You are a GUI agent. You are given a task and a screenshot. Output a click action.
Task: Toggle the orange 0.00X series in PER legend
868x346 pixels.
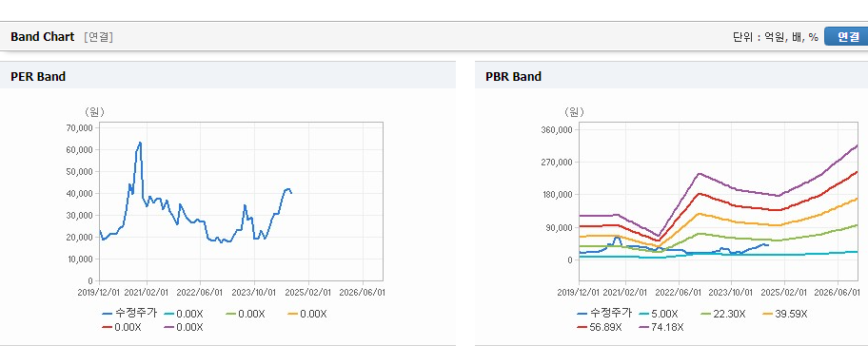(307, 314)
